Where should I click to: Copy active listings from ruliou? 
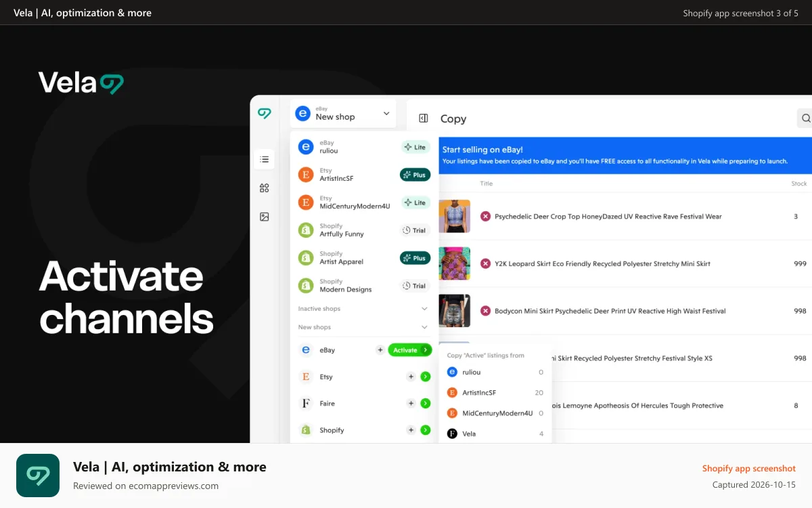pos(495,373)
